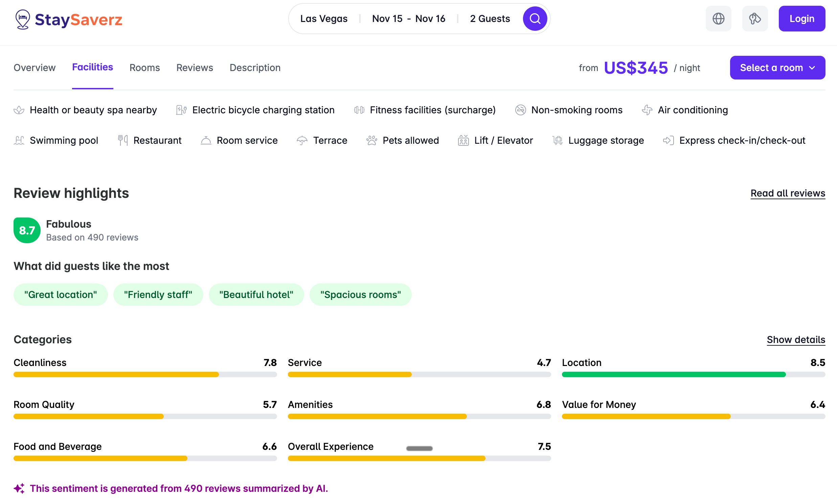This screenshot has width=837, height=504.
Task: Click the pets allowed paw icon
Action: tap(371, 140)
